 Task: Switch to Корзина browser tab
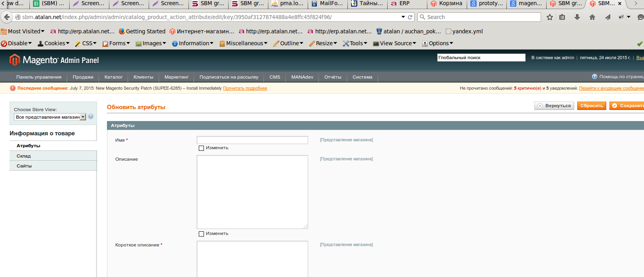[x=447, y=4]
